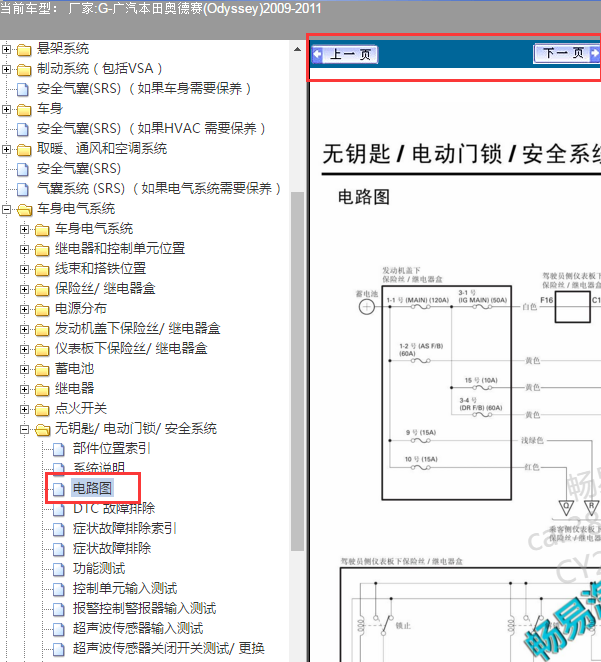This screenshot has width=601, height=662.
Task: Expand the 车身 folder node
Action: point(6,109)
